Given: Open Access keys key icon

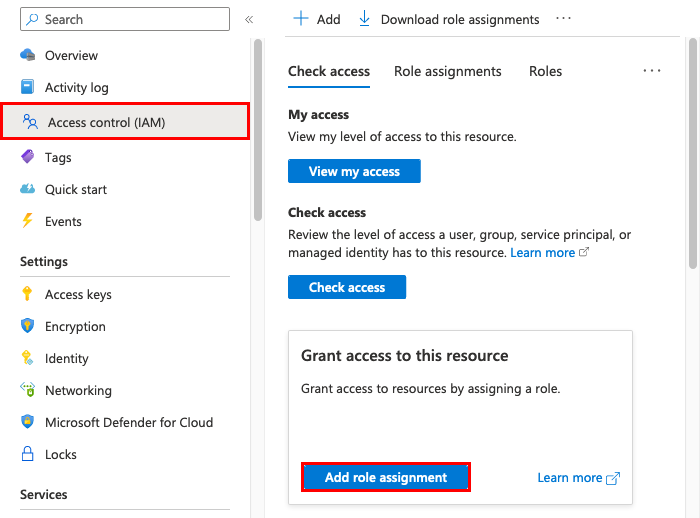Looking at the screenshot, I should click(x=28, y=294).
